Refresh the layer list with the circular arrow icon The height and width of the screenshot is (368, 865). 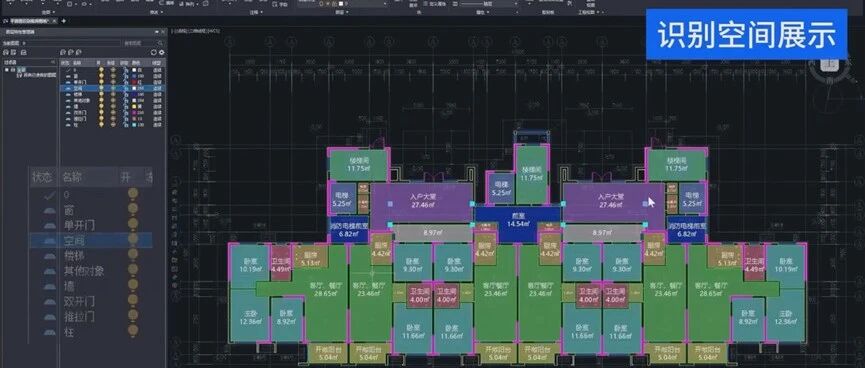point(153,52)
